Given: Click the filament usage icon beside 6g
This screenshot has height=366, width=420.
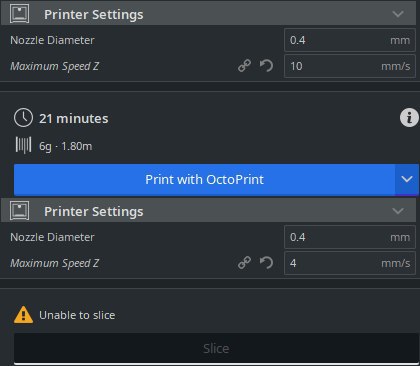Looking at the screenshot, I should [23, 145].
